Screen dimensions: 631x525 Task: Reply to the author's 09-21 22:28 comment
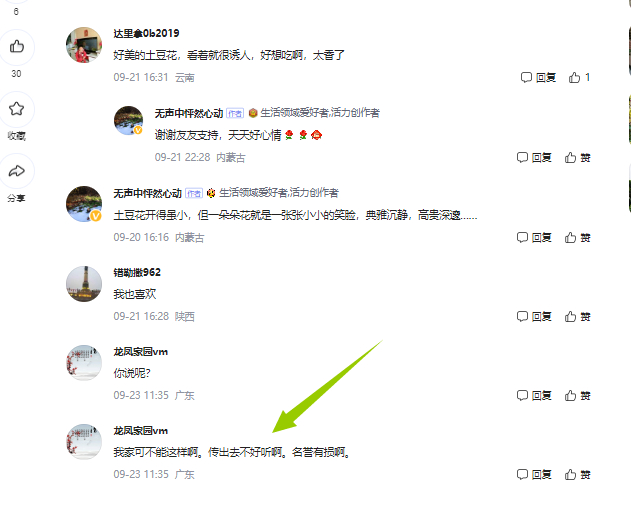coord(534,157)
